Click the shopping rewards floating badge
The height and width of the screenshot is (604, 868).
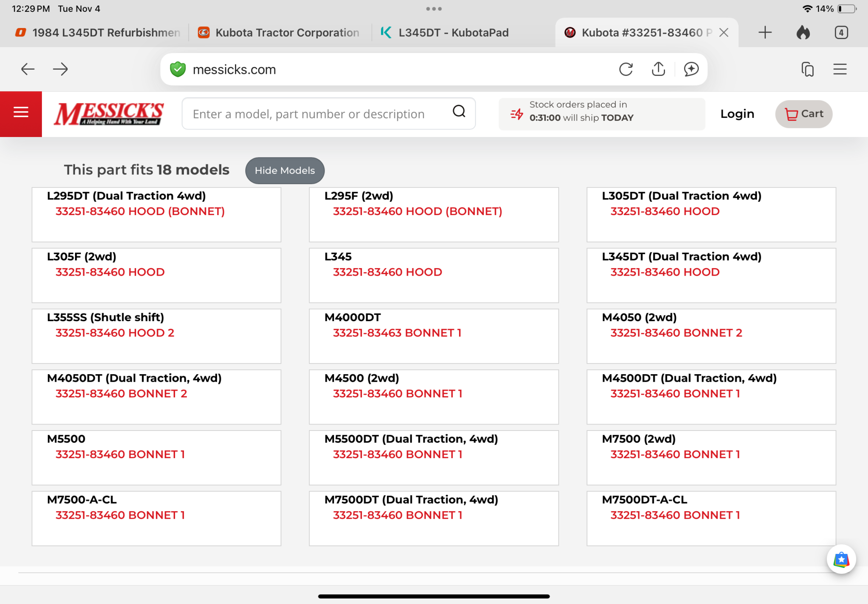tap(841, 559)
